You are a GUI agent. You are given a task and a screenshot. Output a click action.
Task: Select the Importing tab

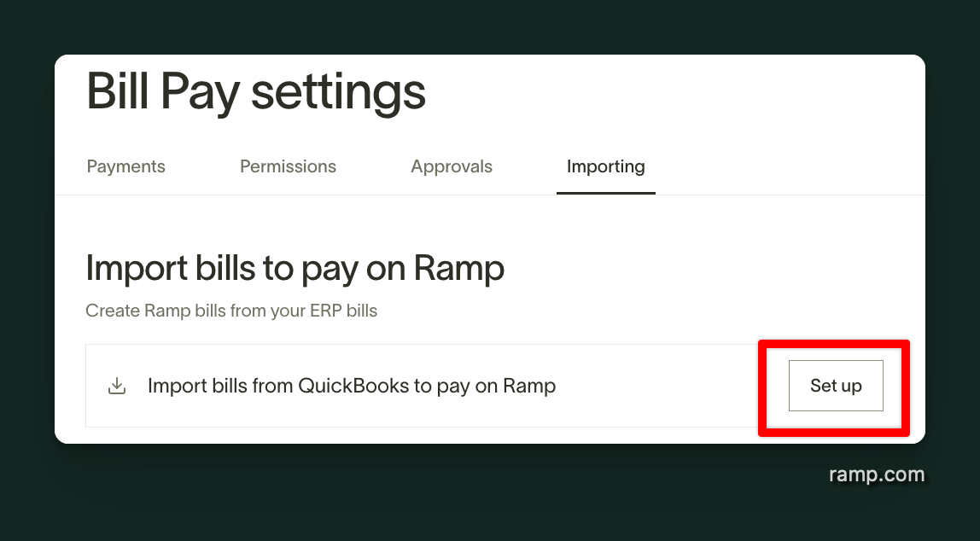[606, 166]
